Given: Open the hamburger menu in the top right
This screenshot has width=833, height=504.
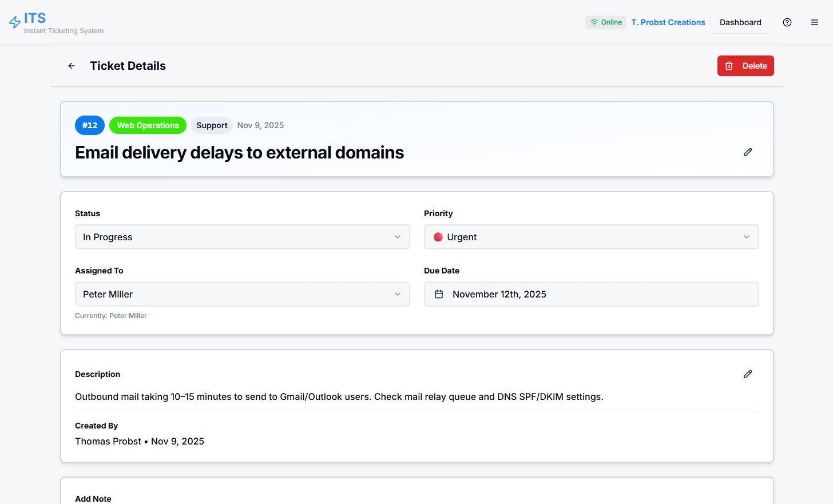Looking at the screenshot, I should tap(814, 22).
